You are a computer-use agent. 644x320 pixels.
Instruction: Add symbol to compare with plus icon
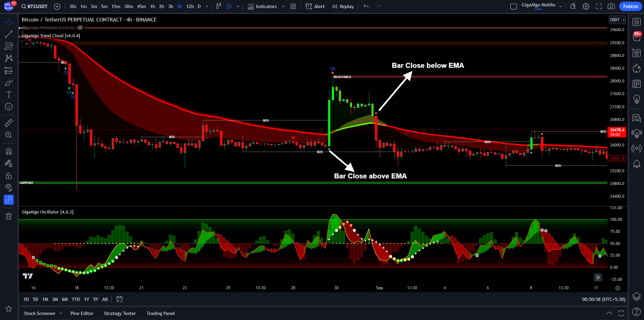point(57,6)
